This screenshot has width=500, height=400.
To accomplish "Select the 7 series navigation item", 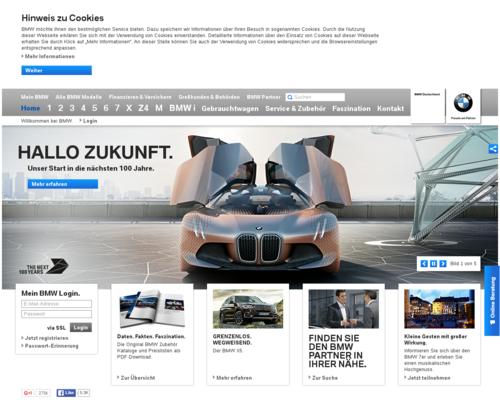I will click(x=117, y=108).
